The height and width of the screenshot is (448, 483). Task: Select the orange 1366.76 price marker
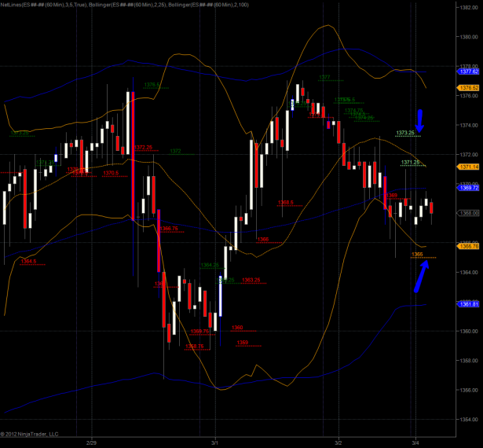tap(469, 246)
